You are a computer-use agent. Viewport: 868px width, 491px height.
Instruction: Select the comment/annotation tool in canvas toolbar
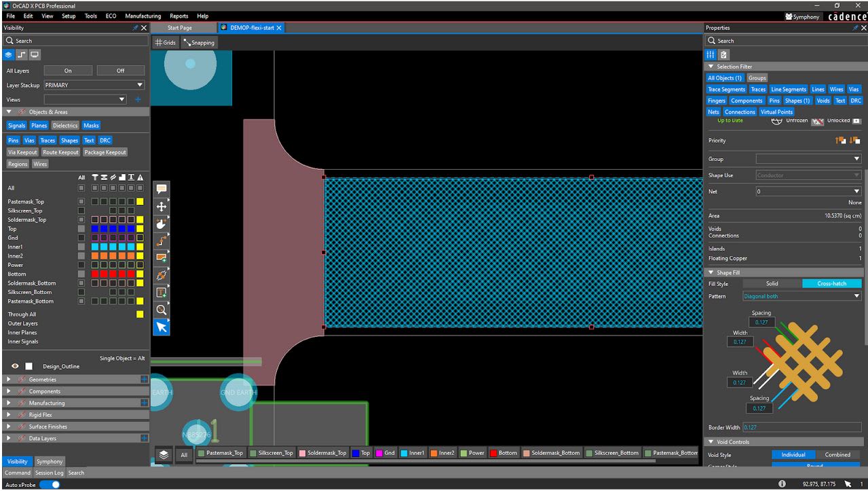tap(162, 189)
